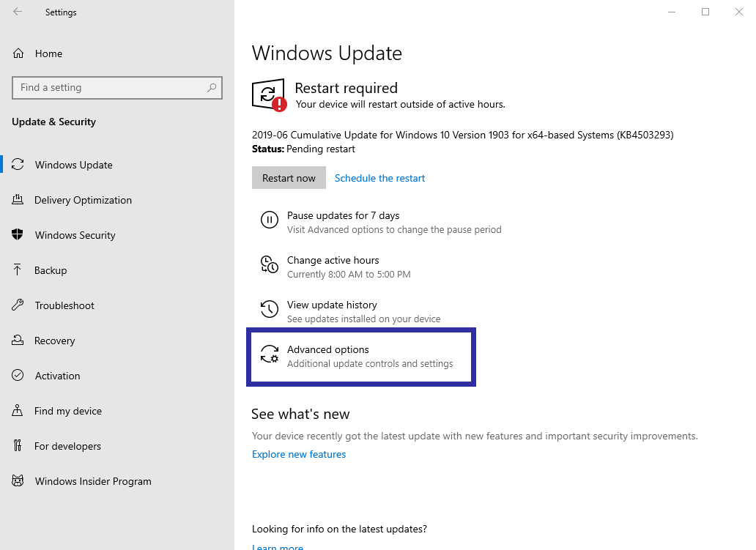This screenshot has width=756, height=550.
Task: Click the Activation checkmark circle icon
Action: tap(18, 376)
